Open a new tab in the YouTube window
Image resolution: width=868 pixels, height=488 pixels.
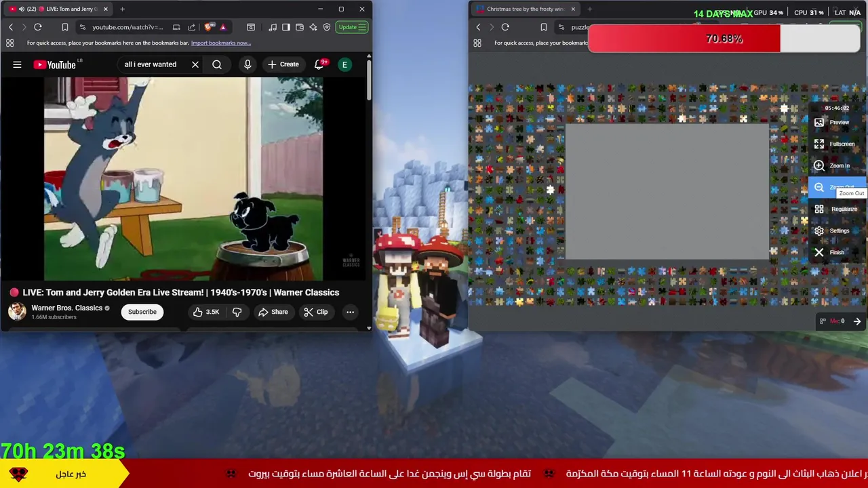tap(122, 9)
